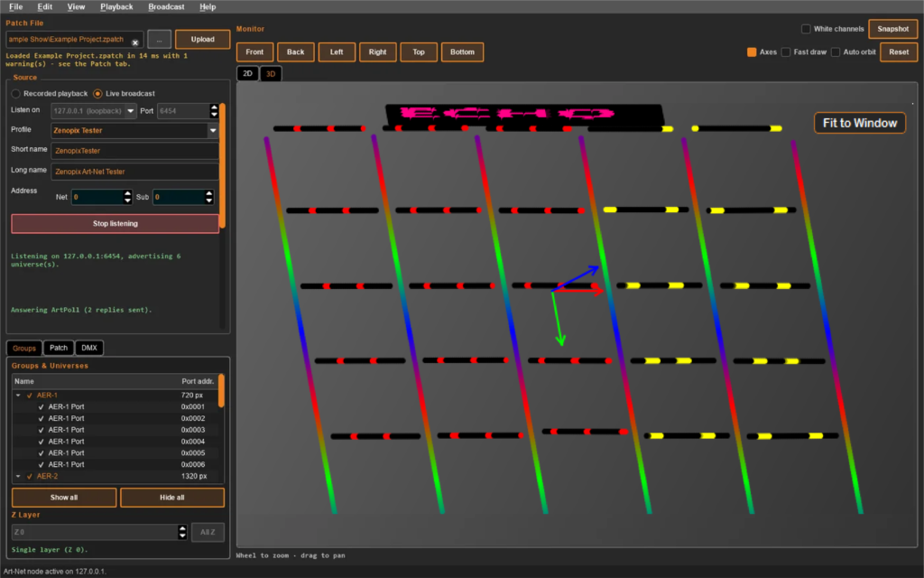Switch monitor to Bottom view
The height and width of the screenshot is (578, 924).
pyautogui.click(x=463, y=51)
